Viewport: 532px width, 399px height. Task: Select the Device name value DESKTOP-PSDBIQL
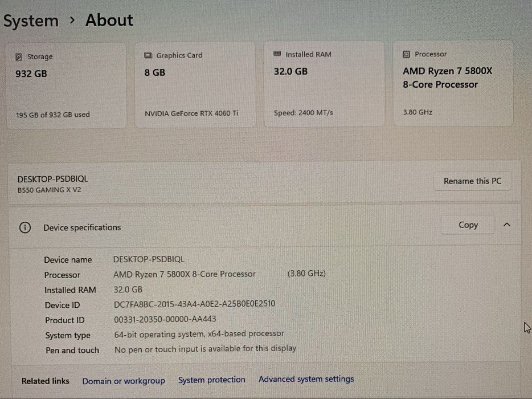[149, 259]
